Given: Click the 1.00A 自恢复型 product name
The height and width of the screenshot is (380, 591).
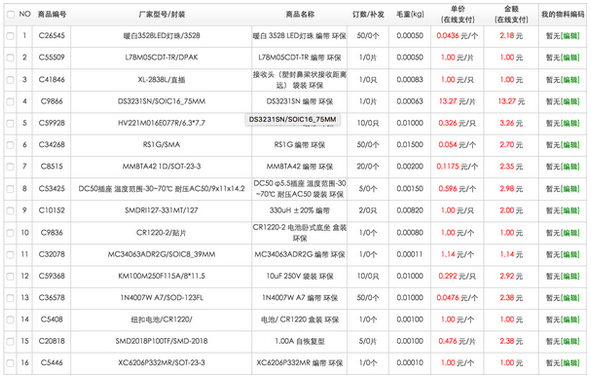Looking at the screenshot, I should point(300,342).
